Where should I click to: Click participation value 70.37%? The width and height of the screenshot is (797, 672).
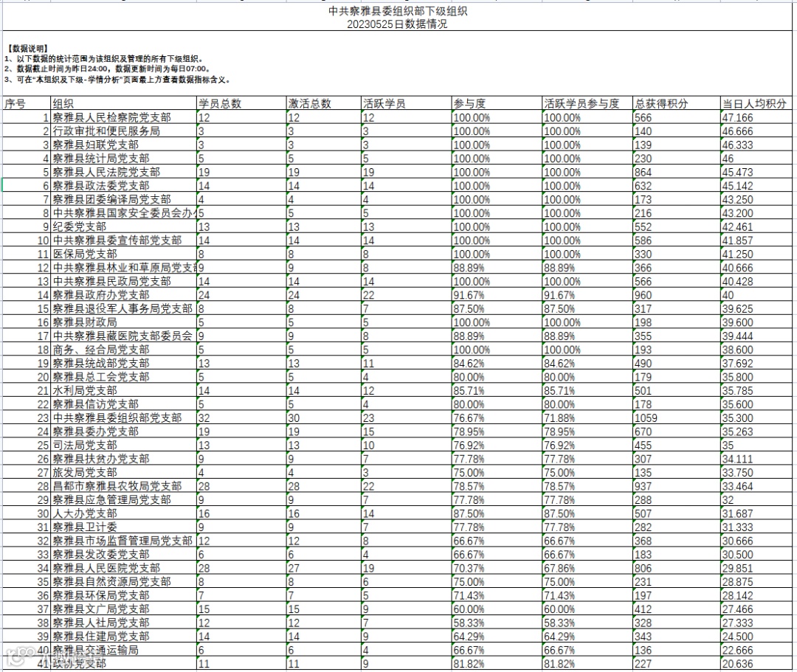(497, 569)
